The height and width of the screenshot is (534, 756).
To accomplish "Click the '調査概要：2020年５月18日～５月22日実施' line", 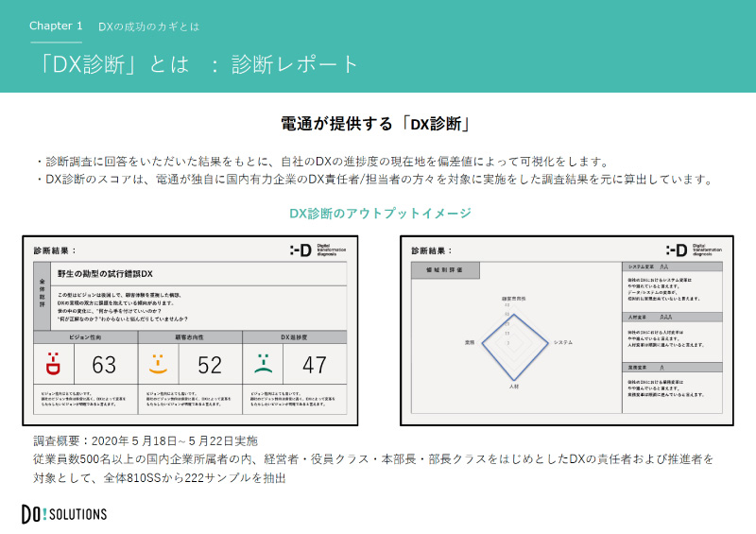I will [x=146, y=440].
